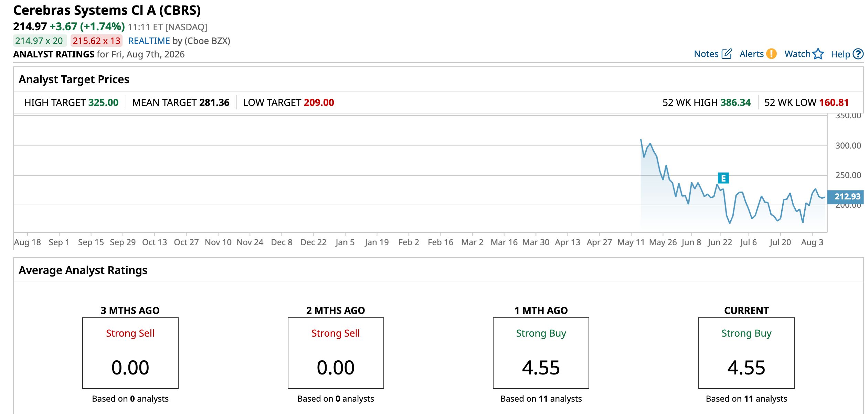Click 'Based on 0 analysts' under 3 MTHS AGO

130,399
